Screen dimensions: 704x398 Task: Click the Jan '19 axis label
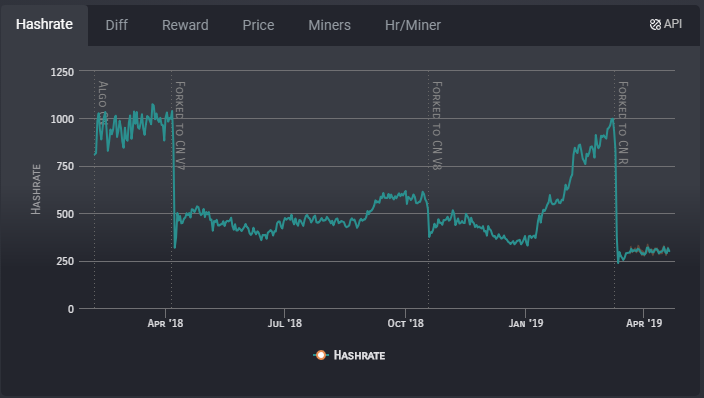point(526,323)
